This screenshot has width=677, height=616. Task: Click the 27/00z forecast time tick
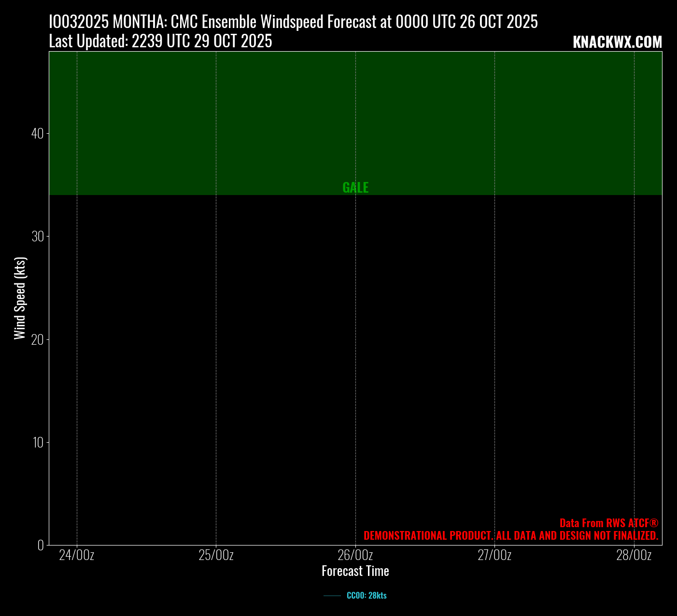(x=494, y=555)
